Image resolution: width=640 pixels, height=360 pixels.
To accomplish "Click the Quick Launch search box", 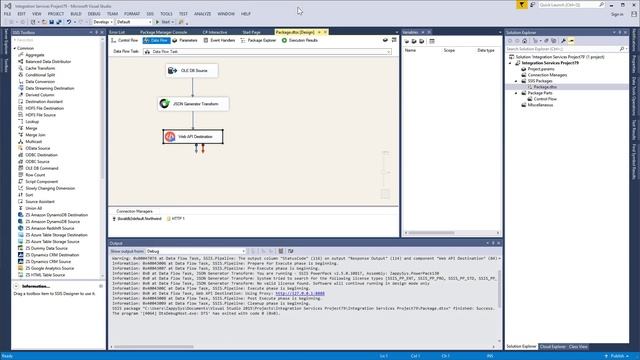I will coord(571,4).
